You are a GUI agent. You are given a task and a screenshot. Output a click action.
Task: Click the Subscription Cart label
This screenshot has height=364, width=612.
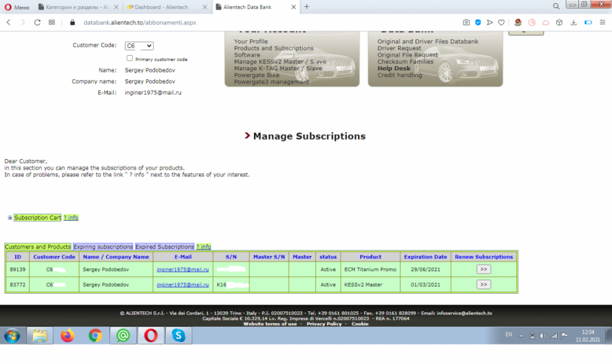[37, 218]
